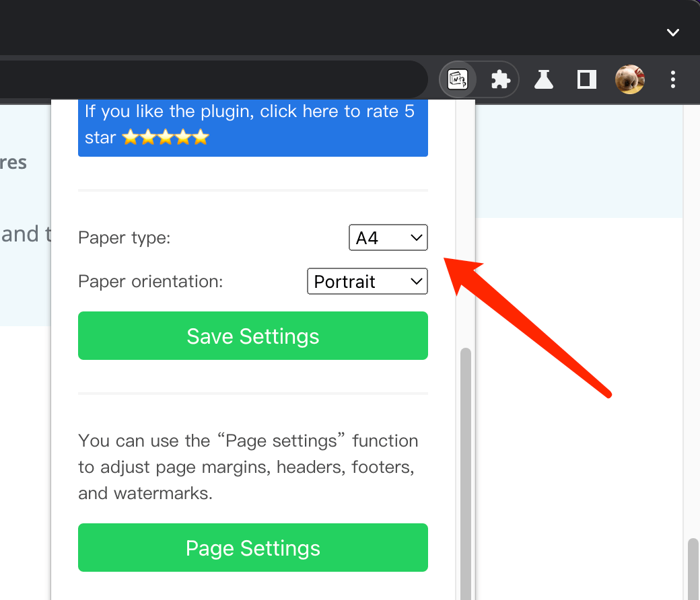Click the five gold stars in the banner

165,137
